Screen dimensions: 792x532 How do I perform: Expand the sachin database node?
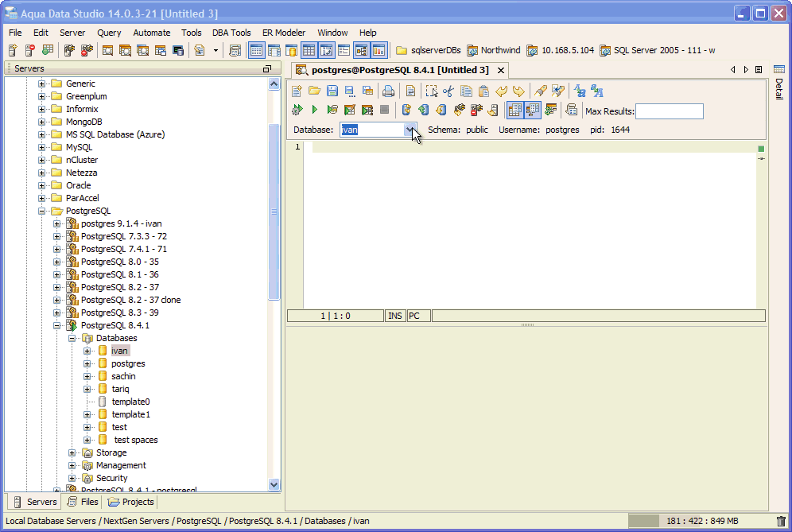click(87, 376)
